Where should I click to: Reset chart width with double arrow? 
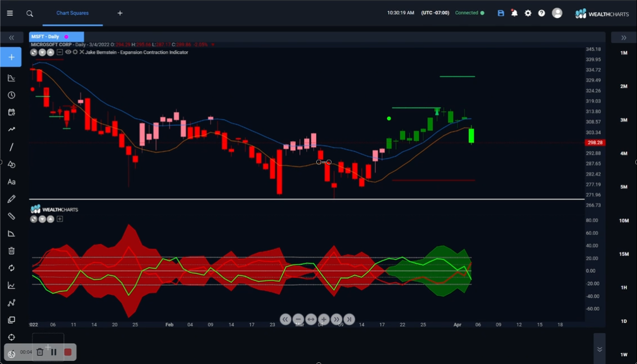tap(311, 320)
